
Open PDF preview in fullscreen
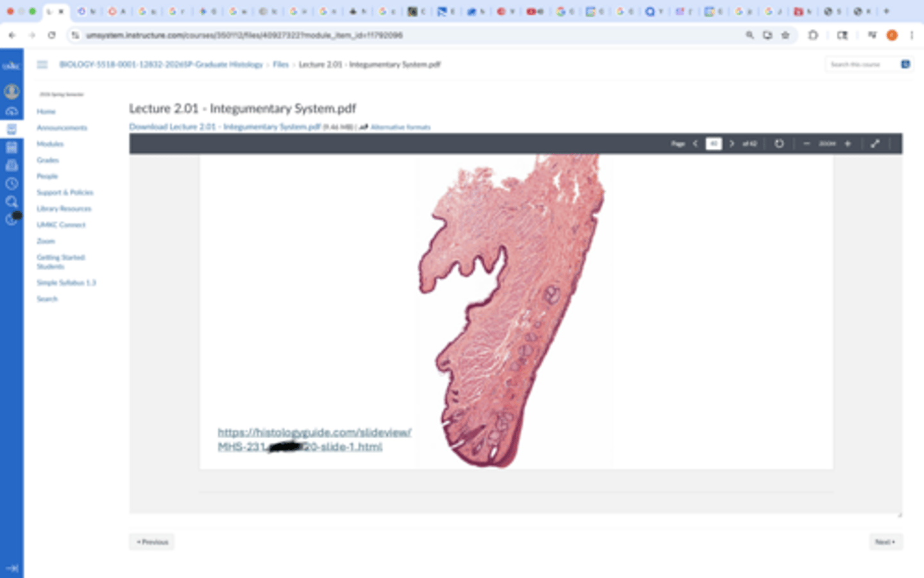point(875,144)
